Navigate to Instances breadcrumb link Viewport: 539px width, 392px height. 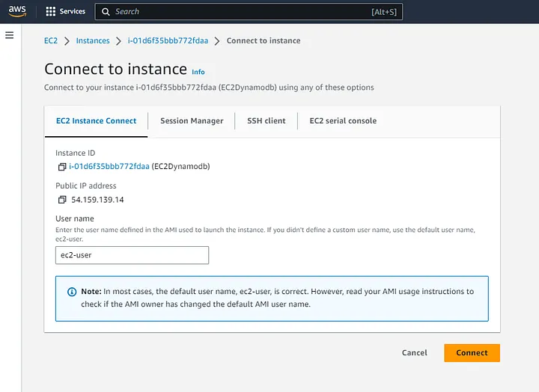tap(93, 40)
